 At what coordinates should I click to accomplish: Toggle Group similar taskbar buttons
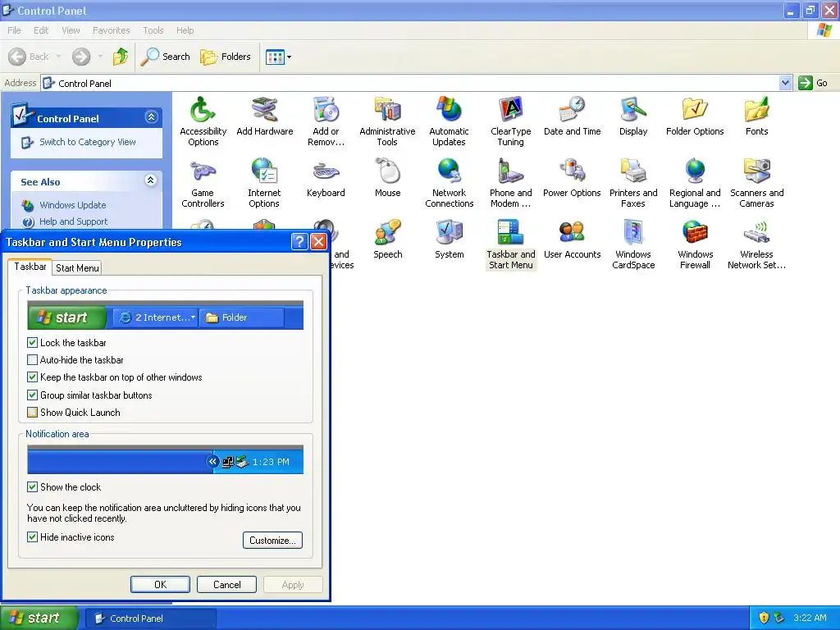click(32, 395)
